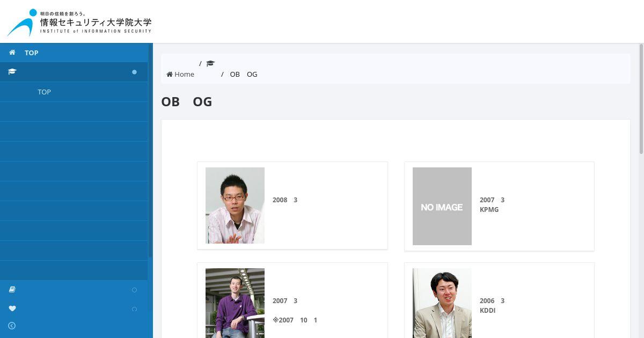Collapse the sidebar with the left chevron circle icon

tap(12, 326)
